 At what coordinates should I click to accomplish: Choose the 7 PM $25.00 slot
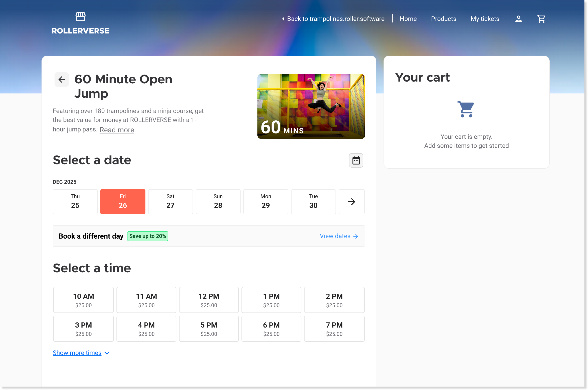point(334,329)
